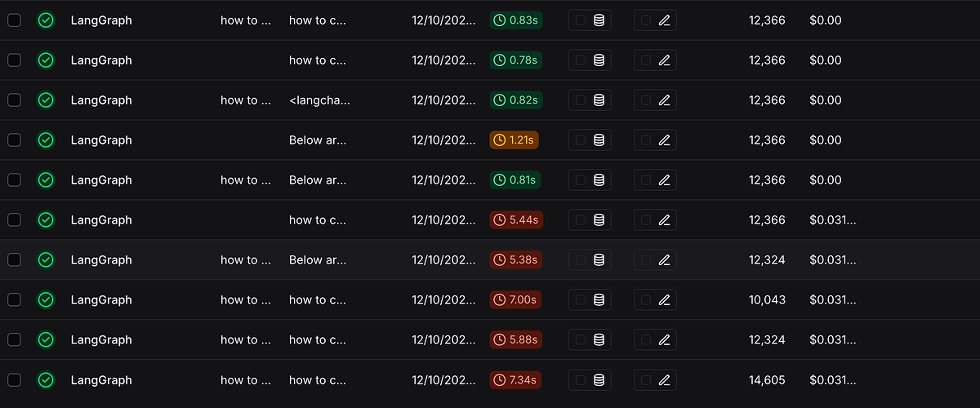
Task: Click green success check in the 0.82s row
Action: click(x=46, y=100)
